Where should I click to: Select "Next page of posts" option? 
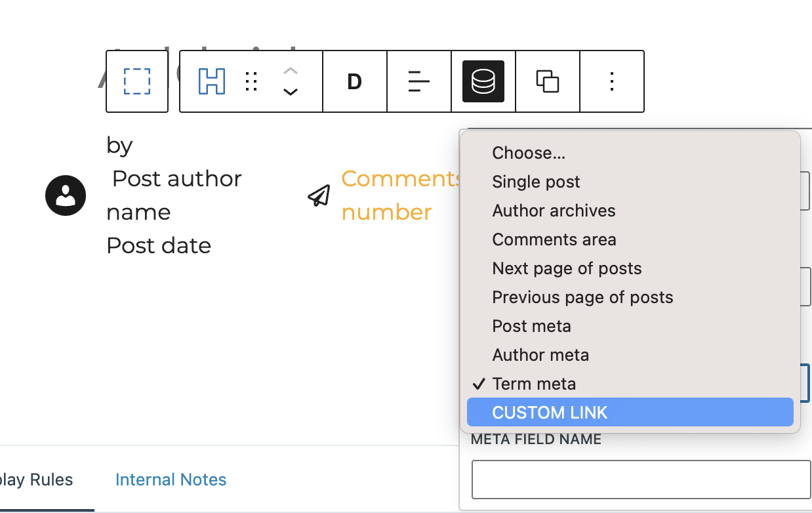click(567, 268)
